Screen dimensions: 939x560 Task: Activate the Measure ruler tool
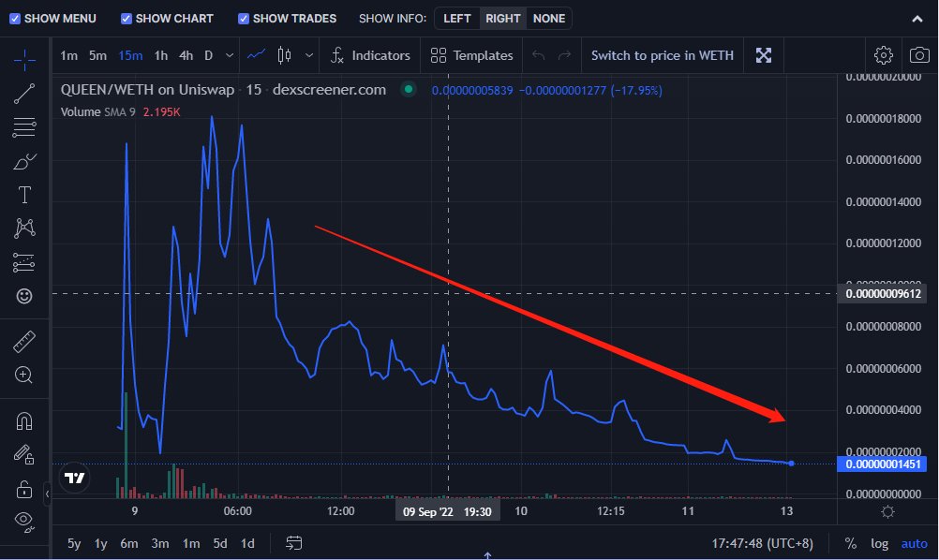pyautogui.click(x=25, y=340)
